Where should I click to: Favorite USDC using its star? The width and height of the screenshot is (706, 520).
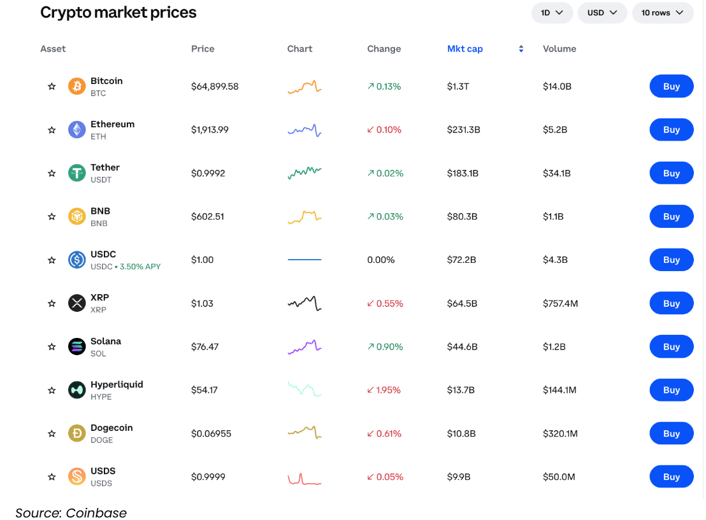tap(52, 260)
